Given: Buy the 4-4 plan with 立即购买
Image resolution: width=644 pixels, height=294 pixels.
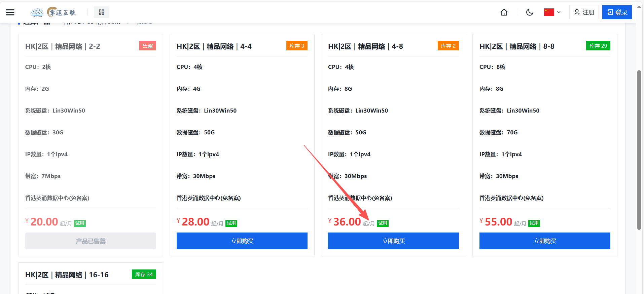Looking at the screenshot, I should click(242, 241).
